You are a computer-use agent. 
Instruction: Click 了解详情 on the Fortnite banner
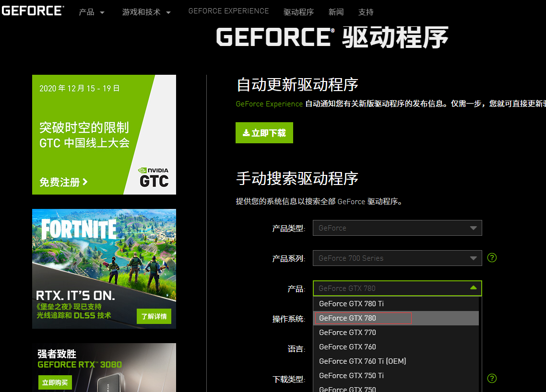[154, 317]
